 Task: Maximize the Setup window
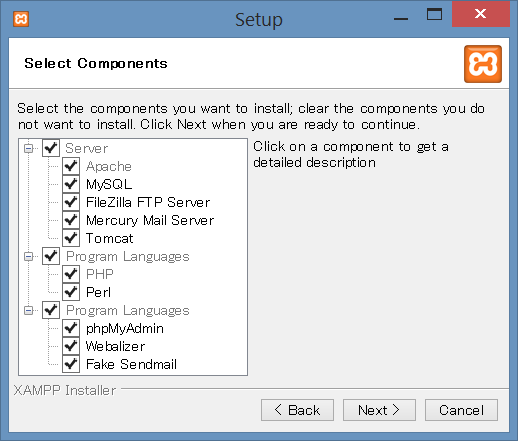pyautogui.click(x=434, y=14)
